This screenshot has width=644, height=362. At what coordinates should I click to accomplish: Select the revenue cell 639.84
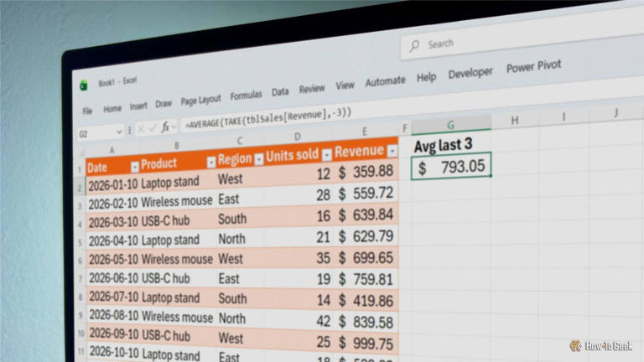pyautogui.click(x=365, y=215)
